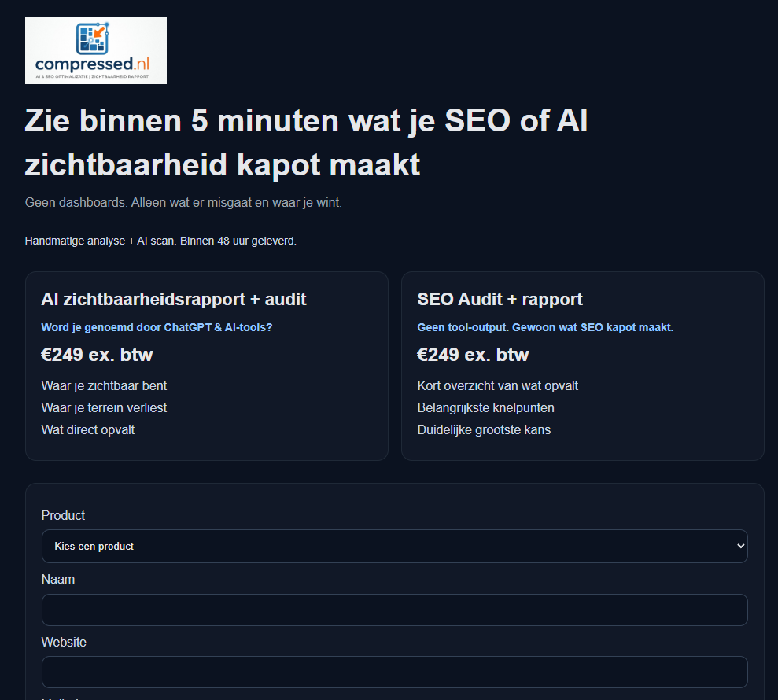Click the €249 ex. btw price in SEO card

473,355
